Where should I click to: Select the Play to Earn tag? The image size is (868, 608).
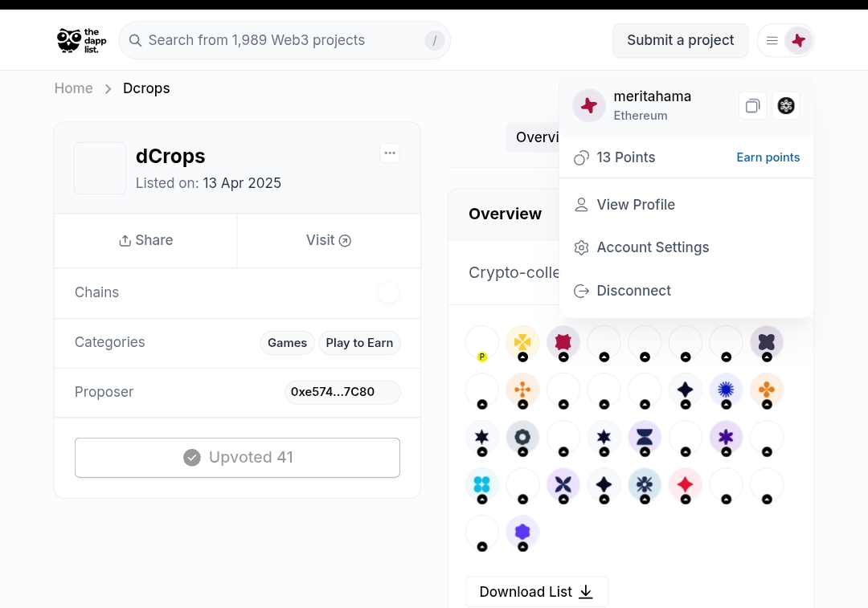[359, 343]
